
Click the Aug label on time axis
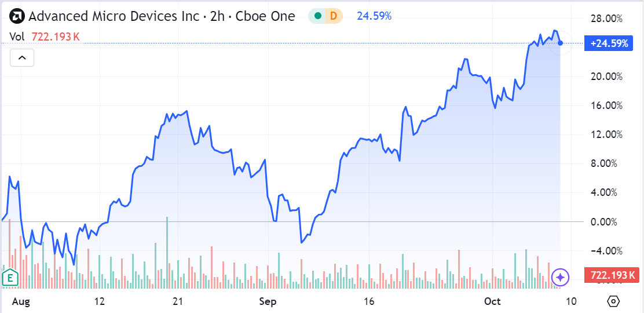coord(20,301)
